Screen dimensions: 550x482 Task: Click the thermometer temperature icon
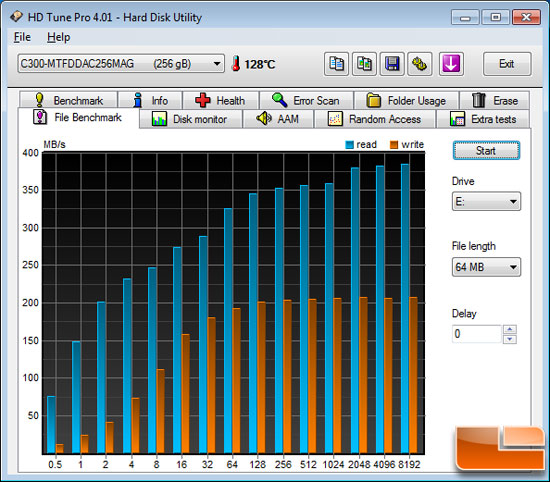[236, 63]
